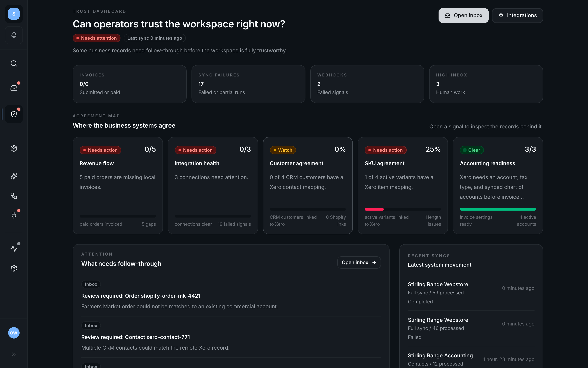Click the 19 failed signals text
Viewport: 588px width, 368px height.
pyautogui.click(x=234, y=224)
